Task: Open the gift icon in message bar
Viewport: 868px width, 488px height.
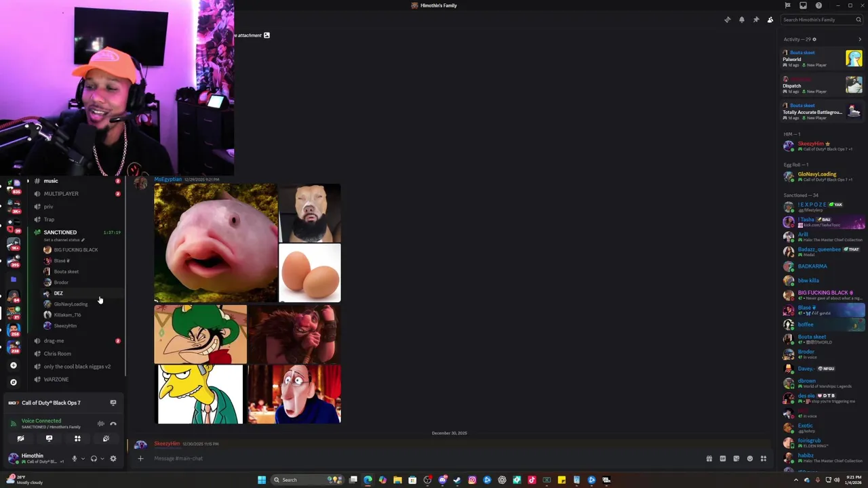Action: tap(709, 459)
